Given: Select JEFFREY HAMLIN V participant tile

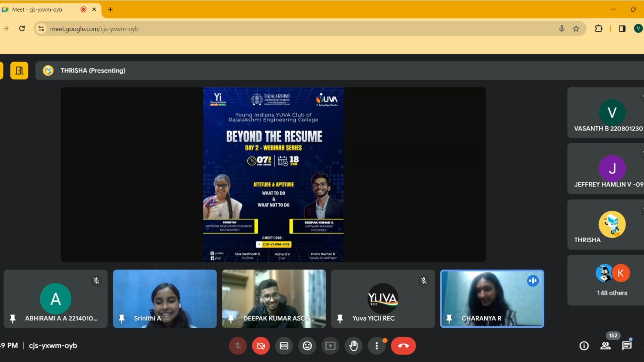Looking at the screenshot, I should coord(606,169).
